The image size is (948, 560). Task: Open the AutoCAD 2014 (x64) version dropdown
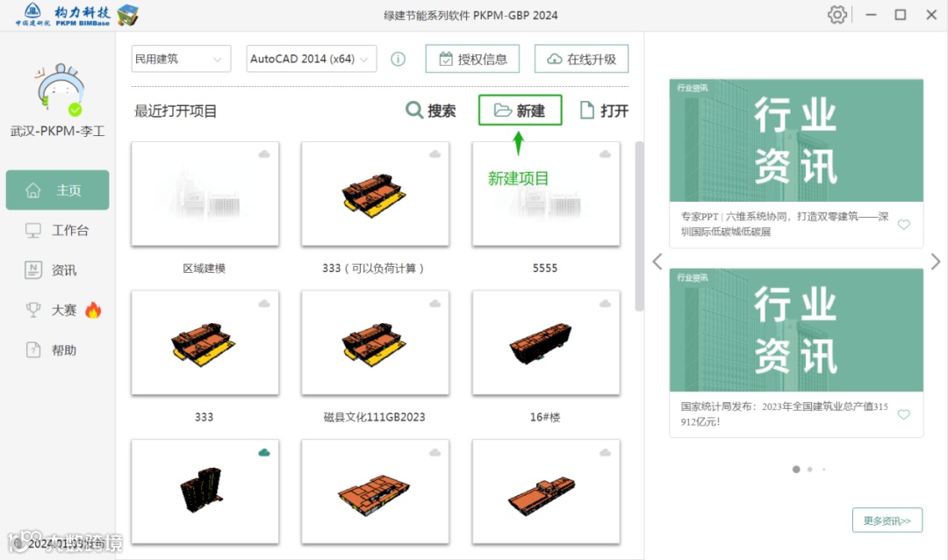[x=312, y=59]
